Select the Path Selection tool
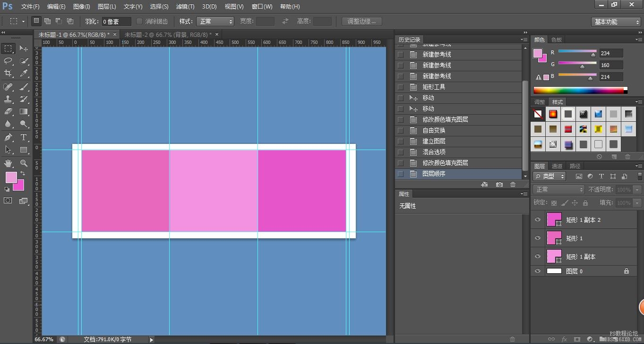 tap(9, 150)
